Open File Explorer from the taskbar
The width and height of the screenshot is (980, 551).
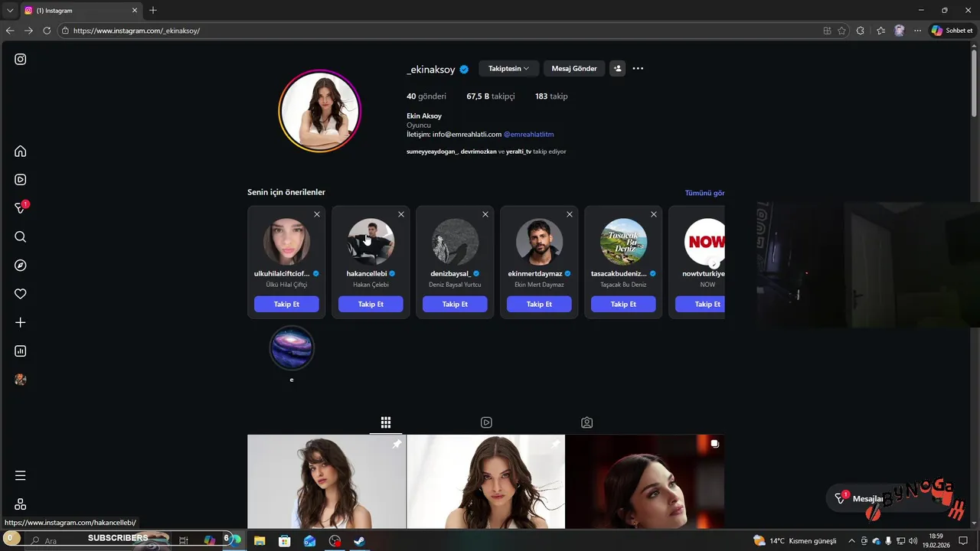coord(260,540)
